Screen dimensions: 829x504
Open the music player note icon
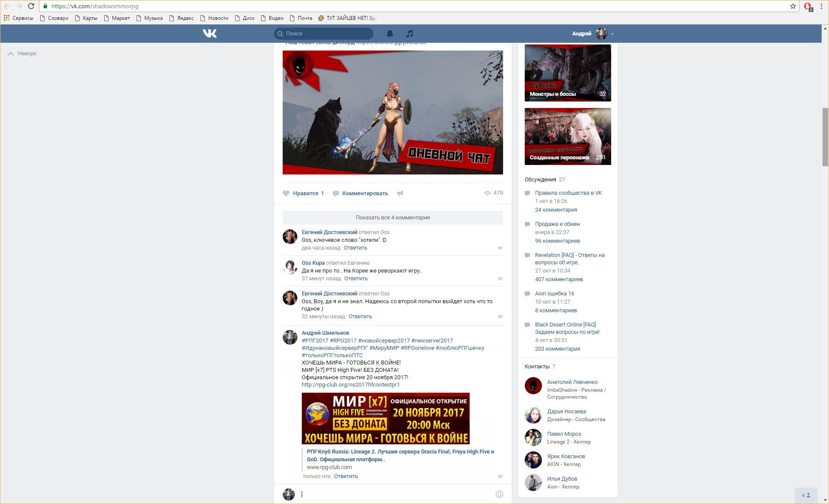410,33
